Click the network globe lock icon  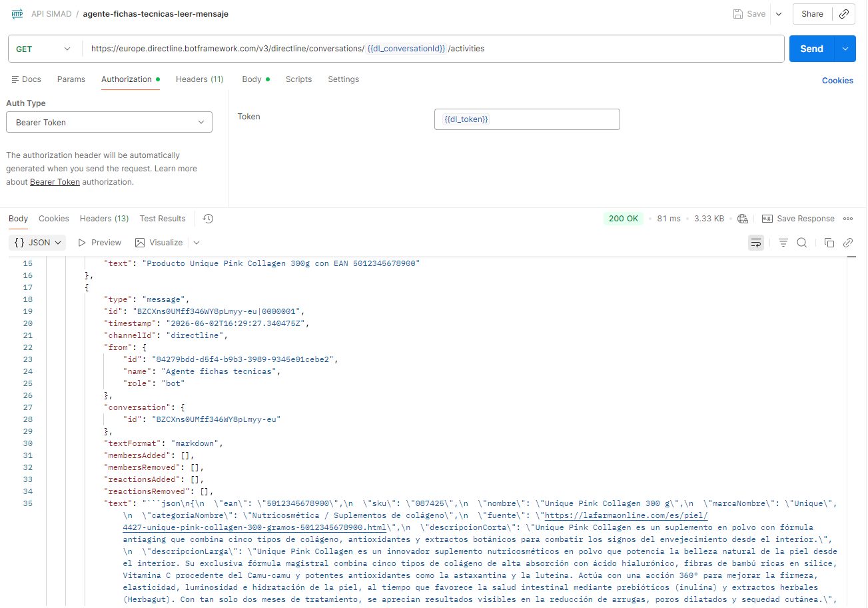tap(743, 219)
